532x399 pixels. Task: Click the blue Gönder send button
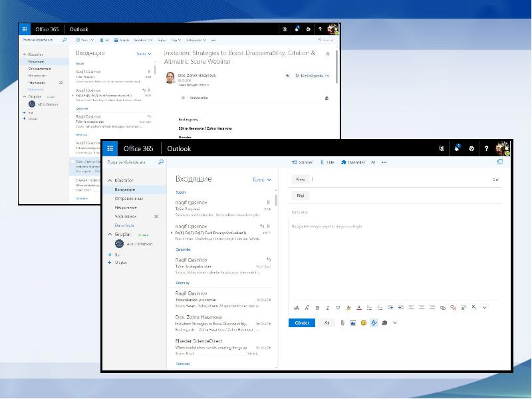[302, 323]
